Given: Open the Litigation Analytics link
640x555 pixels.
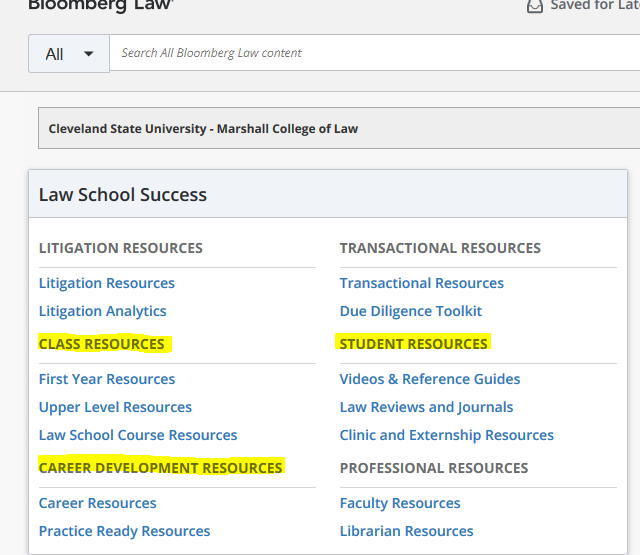Looking at the screenshot, I should coord(102,311).
